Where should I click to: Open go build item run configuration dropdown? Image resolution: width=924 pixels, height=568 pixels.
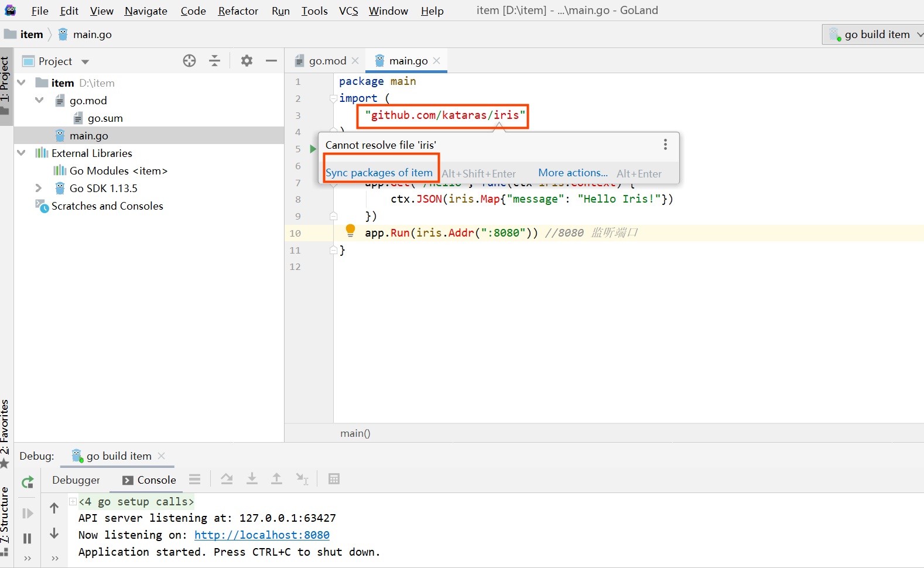pos(872,35)
